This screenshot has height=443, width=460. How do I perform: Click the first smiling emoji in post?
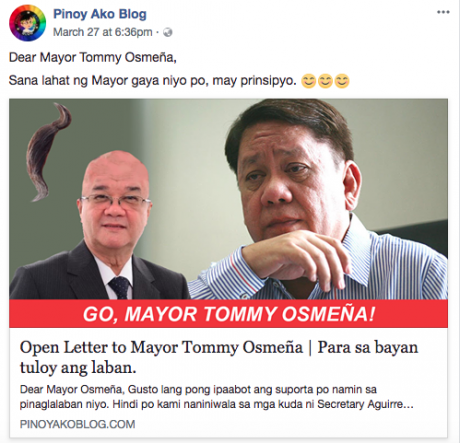(309, 81)
